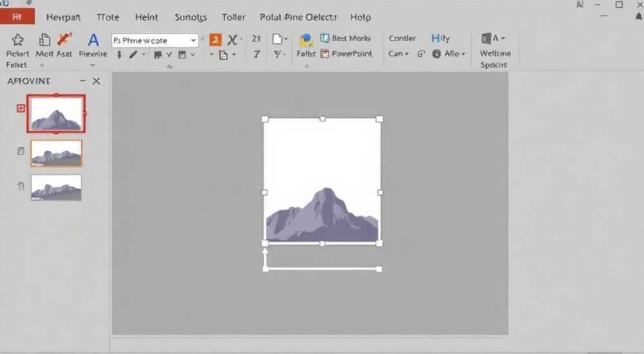Viewport: 644px width, 354px height.
Task: Select the second slide thumbnail
Action: point(56,153)
